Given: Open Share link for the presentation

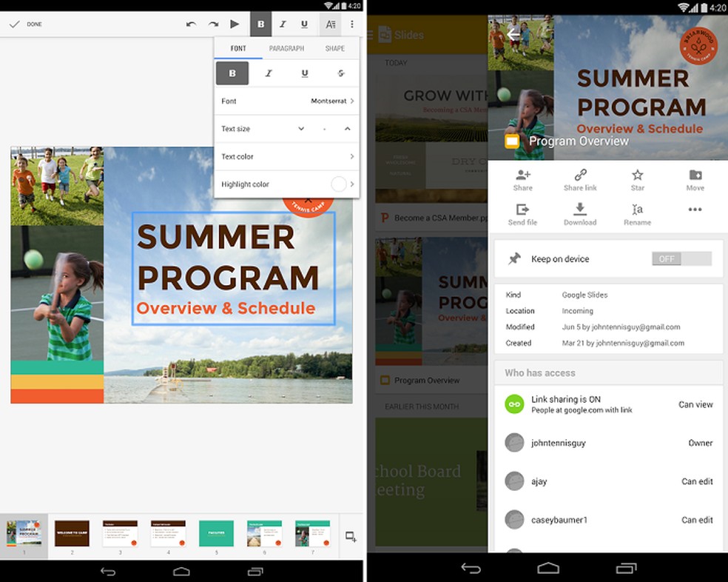Looking at the screenshot, I should [x=580, y=178].
